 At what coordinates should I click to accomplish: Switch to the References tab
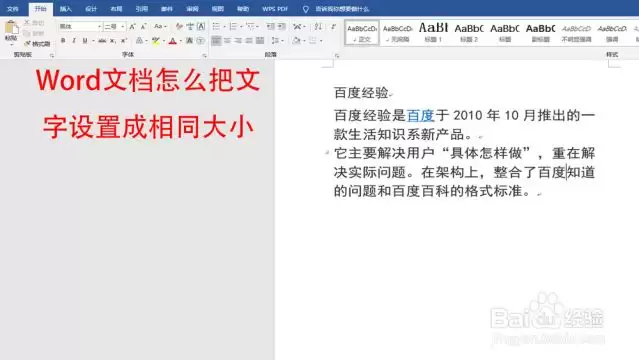(141, 9)
